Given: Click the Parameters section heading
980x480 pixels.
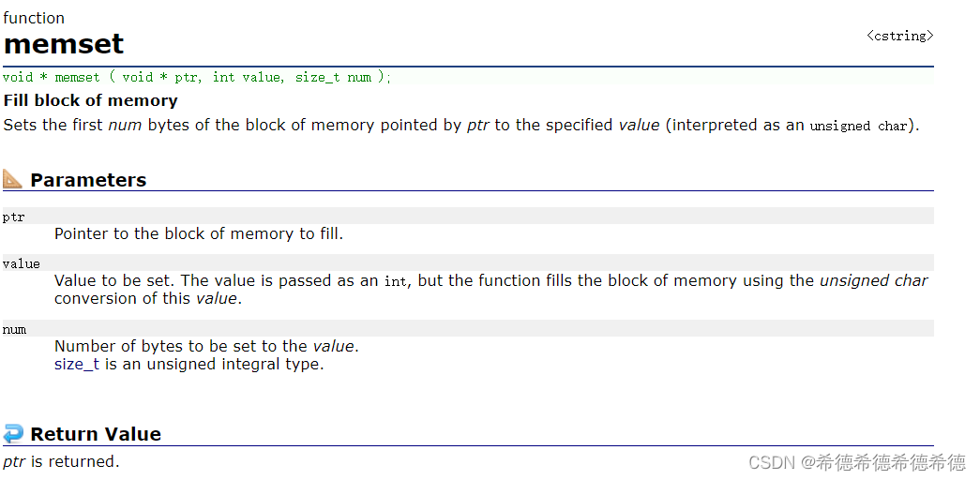Looking at the screenshot, I should (x=88, y=180).
